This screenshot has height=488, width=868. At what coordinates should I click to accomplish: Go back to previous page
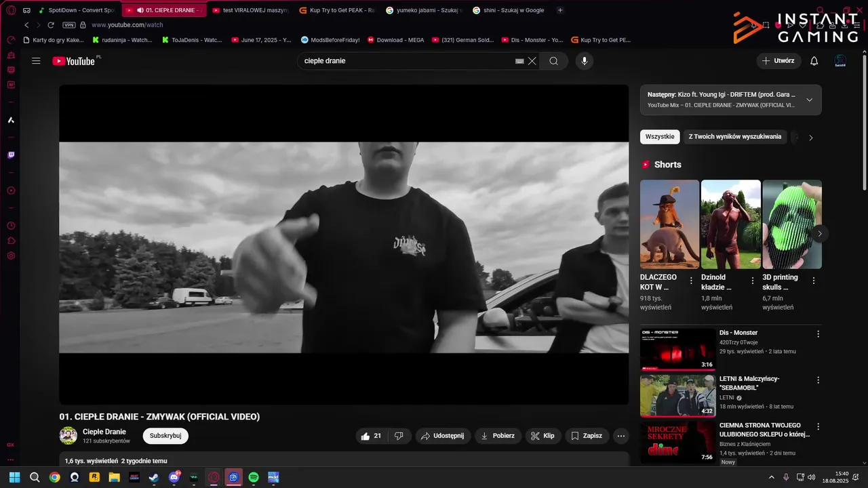coord(27,25)
